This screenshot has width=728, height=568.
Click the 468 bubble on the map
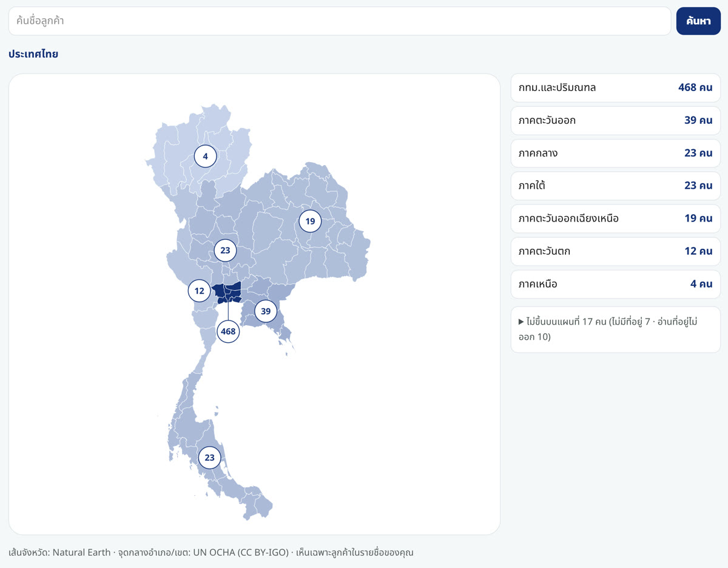(x=228, y=331)
